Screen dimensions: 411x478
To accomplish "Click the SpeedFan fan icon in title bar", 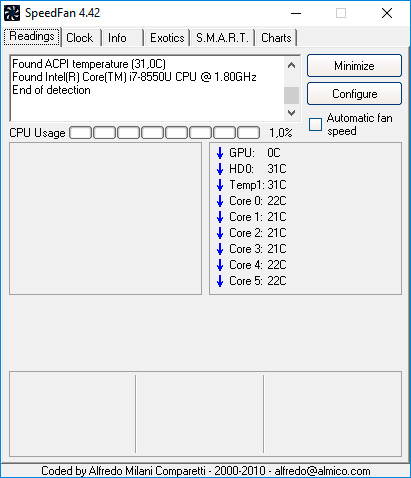I will coord(12,13).
